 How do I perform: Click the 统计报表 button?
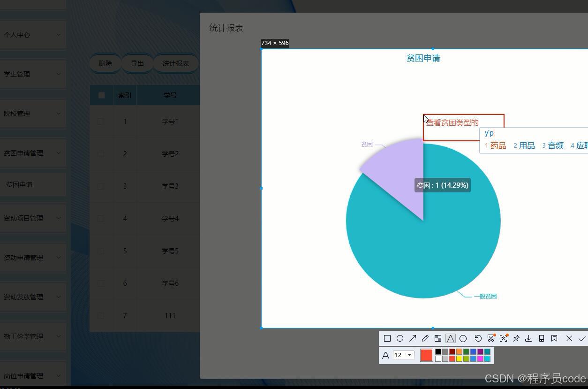[x=176, y=63]
